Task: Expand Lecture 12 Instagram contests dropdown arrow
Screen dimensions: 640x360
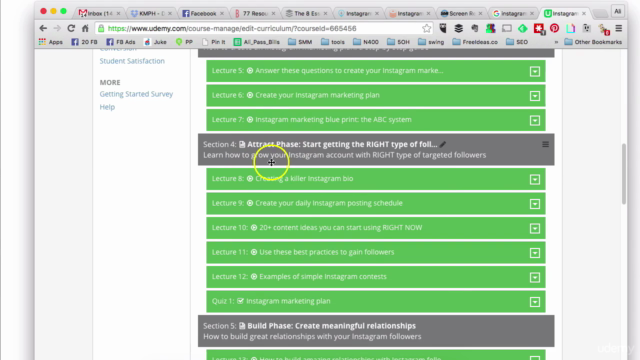Action: point(535,277)
